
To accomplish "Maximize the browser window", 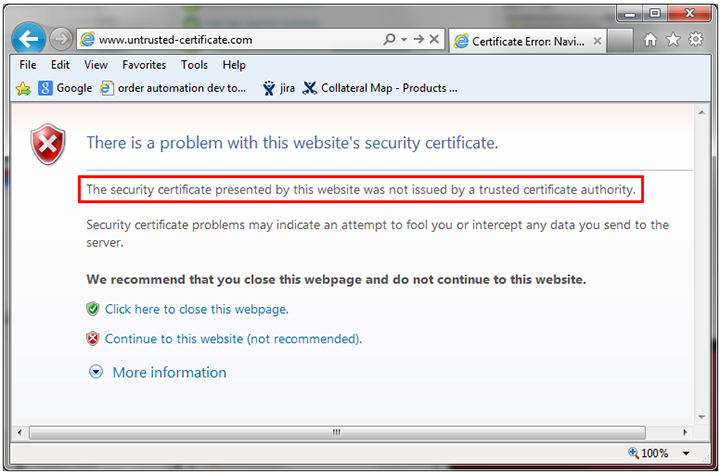I will click(x=655, y=14).
